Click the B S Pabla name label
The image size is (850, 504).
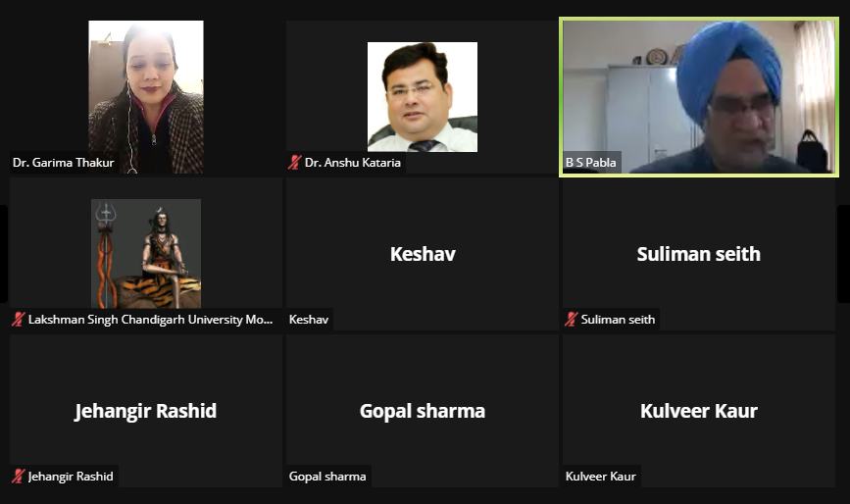coord(591,162)
